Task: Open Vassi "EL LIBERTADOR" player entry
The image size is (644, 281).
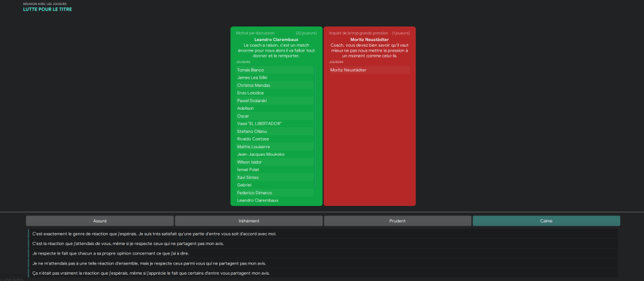Action: pyautogui.click(x=259, y=123)
